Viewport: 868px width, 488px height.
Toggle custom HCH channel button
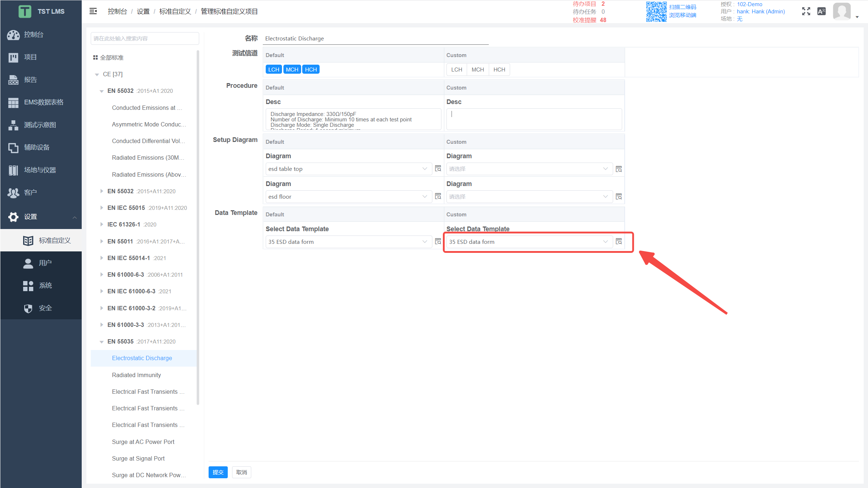coord(499,69)
